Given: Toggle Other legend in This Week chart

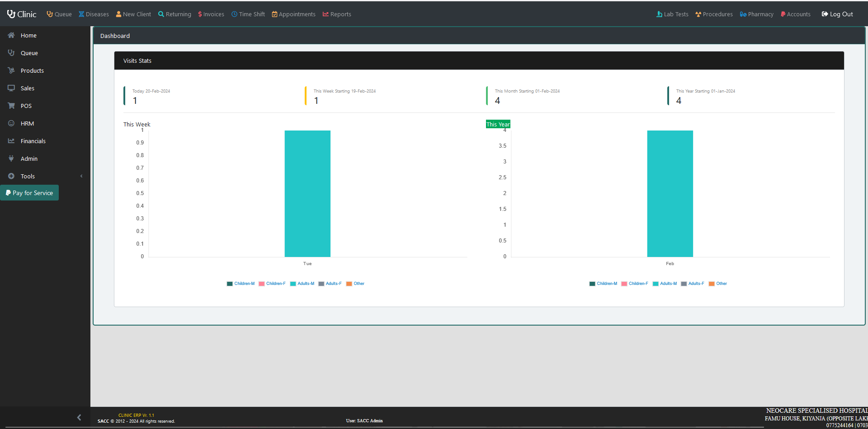Looking at the screenshot, I should pyautogui.click(x=355, y=284).
